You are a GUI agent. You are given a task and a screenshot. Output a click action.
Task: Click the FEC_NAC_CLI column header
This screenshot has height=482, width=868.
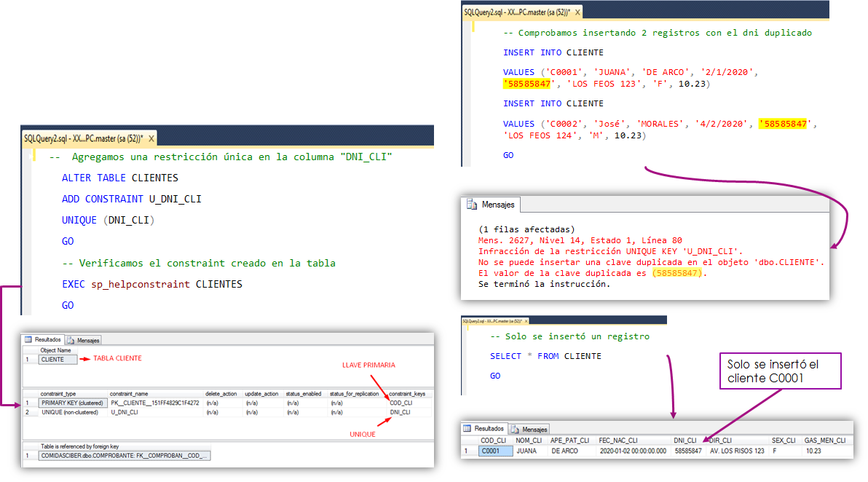[618, 440]
